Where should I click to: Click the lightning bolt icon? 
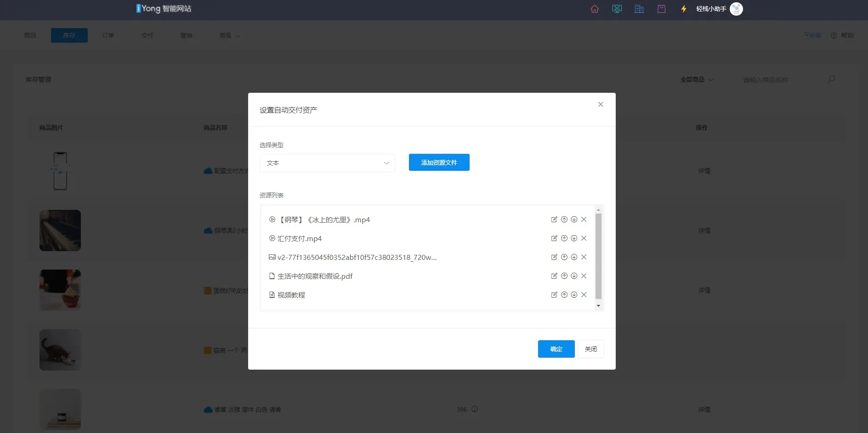(x=684, y=9)
